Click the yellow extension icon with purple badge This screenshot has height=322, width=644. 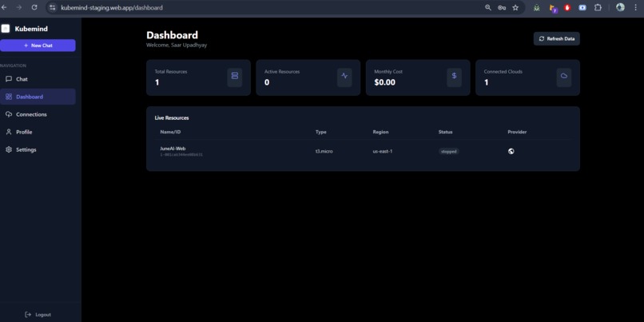coord(553,8)
